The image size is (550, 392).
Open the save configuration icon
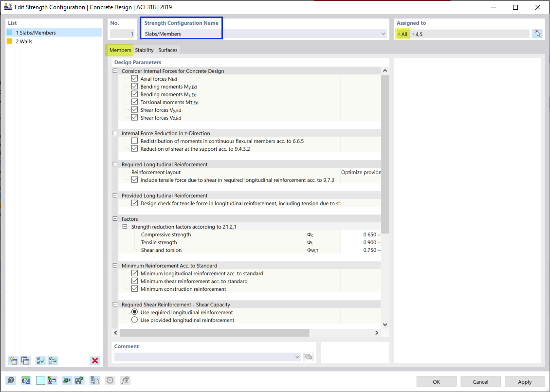coord(79,380)
